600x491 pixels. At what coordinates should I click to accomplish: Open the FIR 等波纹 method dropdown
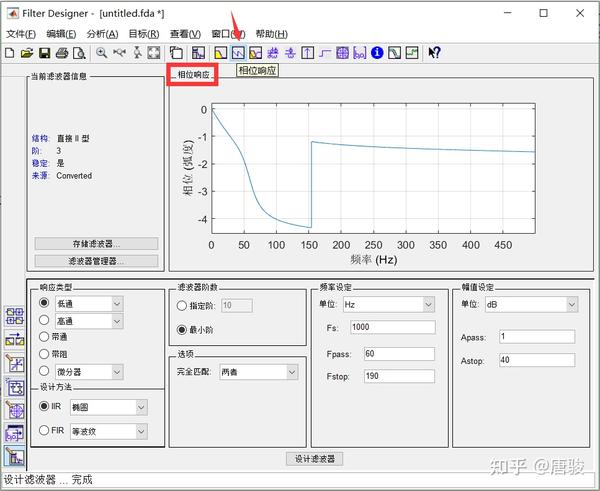tap(141, 432)
